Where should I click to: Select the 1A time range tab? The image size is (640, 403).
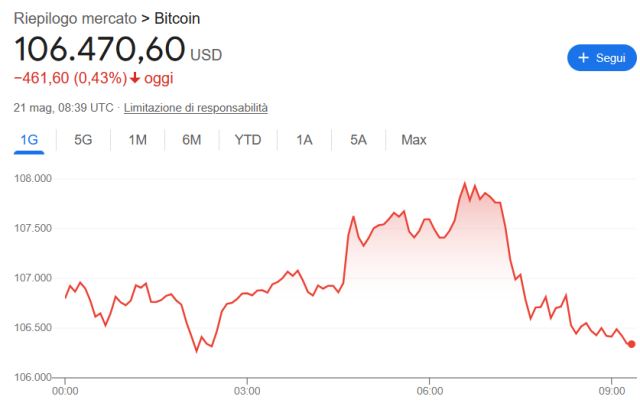click(304, 140)
